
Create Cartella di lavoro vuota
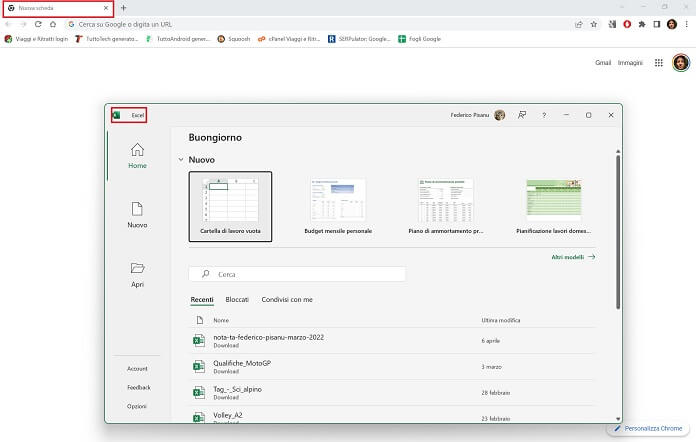pos(230,207)
